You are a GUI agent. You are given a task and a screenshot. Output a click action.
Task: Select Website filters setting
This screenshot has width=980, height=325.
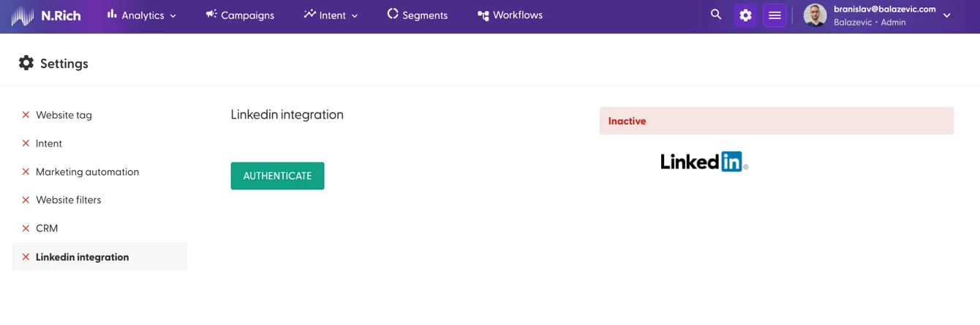click(69, 200)
